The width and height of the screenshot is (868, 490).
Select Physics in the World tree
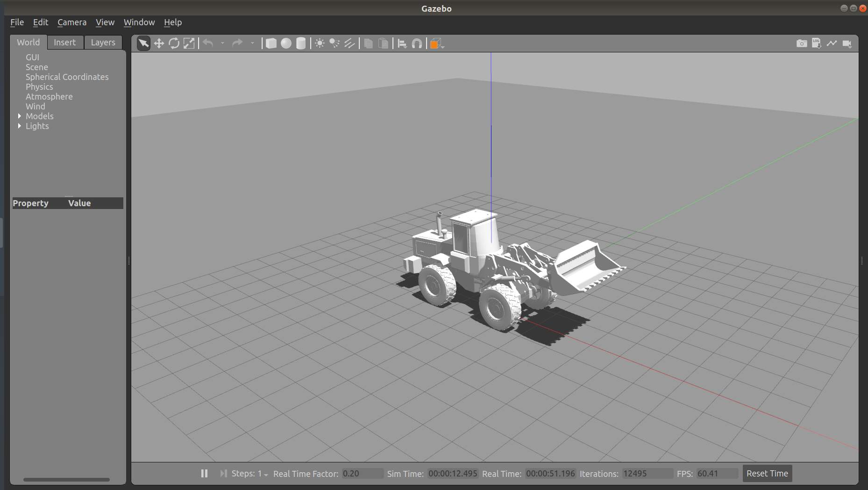tap(39, 86)
